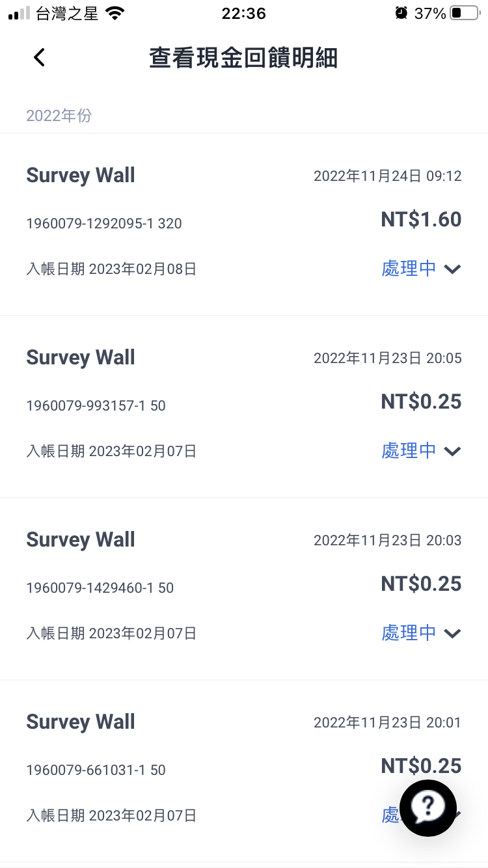Tap the NT$1.60 amount

(x=421, y=219)
